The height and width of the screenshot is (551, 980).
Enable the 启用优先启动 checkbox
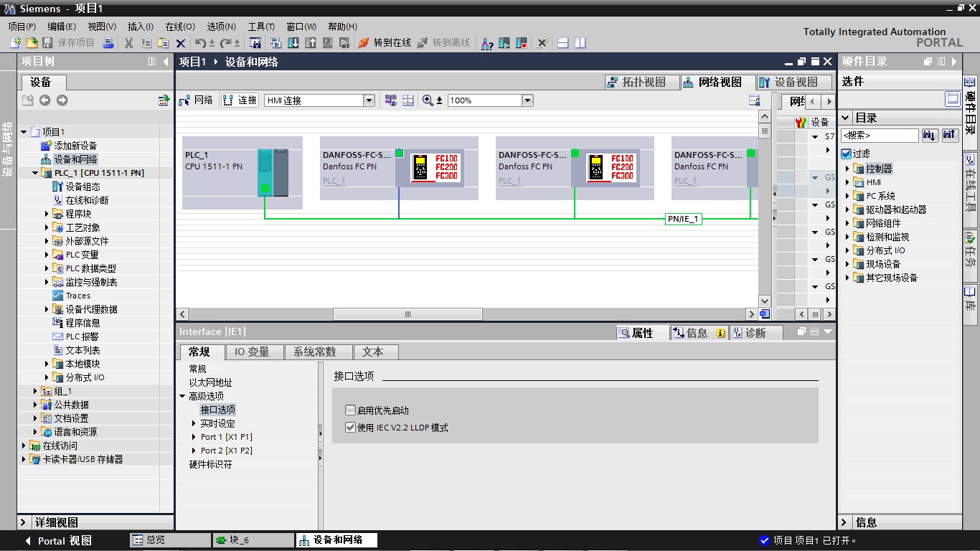pos(350,410)
